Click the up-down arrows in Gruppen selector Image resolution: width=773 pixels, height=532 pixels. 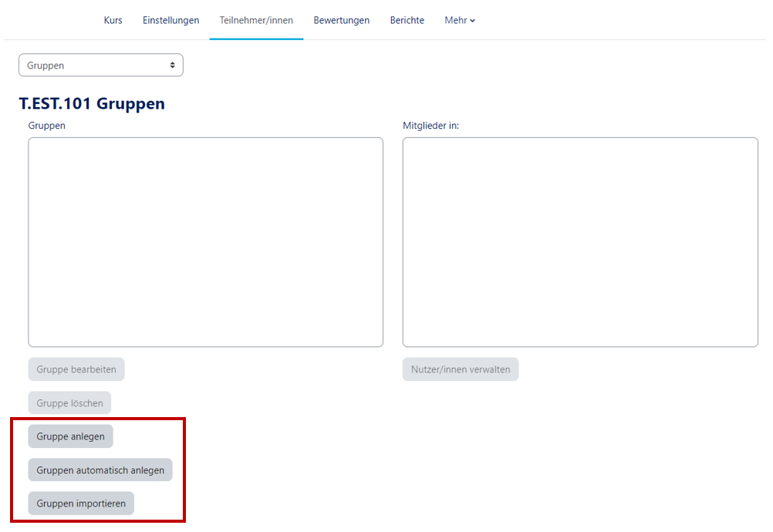click(172, 66)
